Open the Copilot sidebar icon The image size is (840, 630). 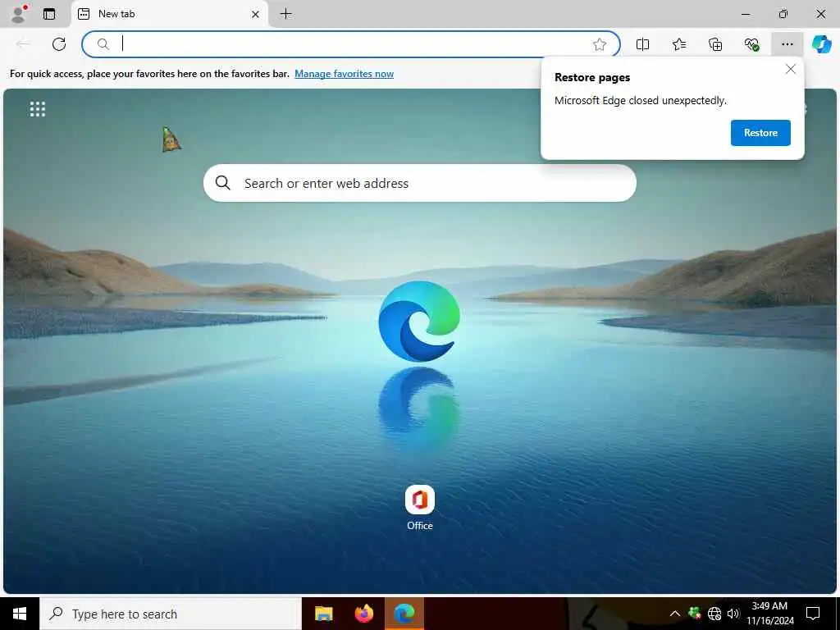click(x=822, y=44)
